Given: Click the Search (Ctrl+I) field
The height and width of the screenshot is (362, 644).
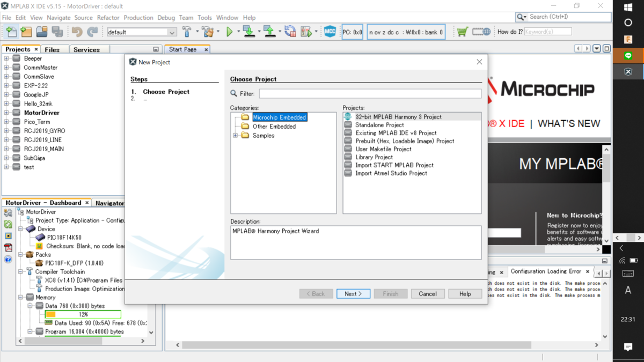Looking at the screenshot, I should 569,17.
